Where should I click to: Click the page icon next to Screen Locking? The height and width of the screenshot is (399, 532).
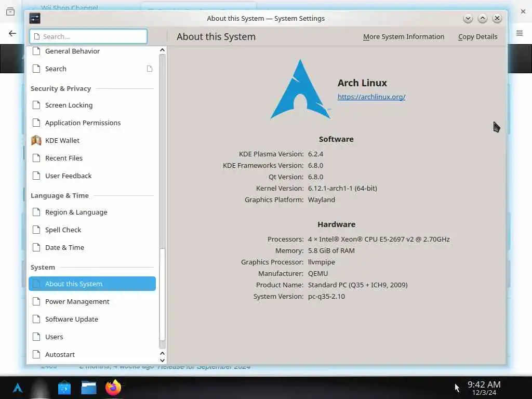(x=36, y=105)
